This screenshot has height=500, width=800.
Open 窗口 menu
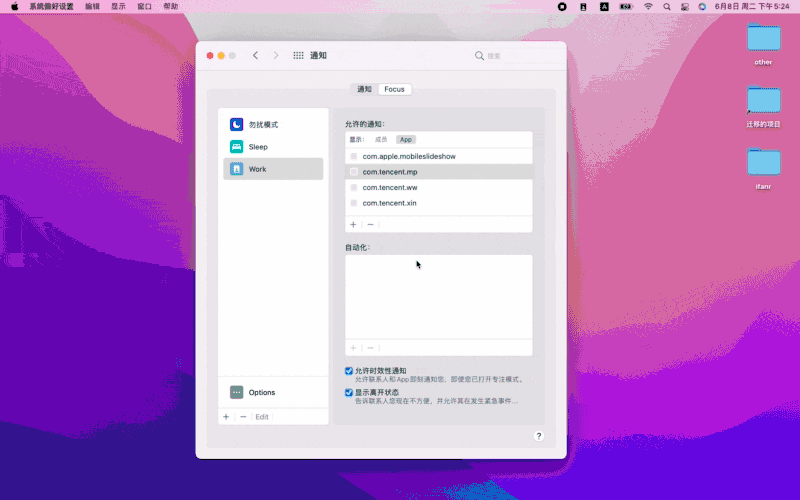[144, 7]
